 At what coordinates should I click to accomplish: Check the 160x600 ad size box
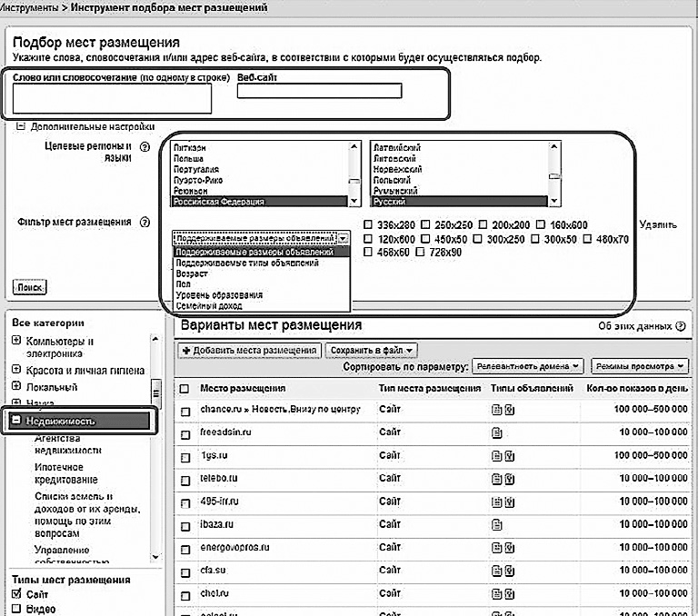point(541,224)
